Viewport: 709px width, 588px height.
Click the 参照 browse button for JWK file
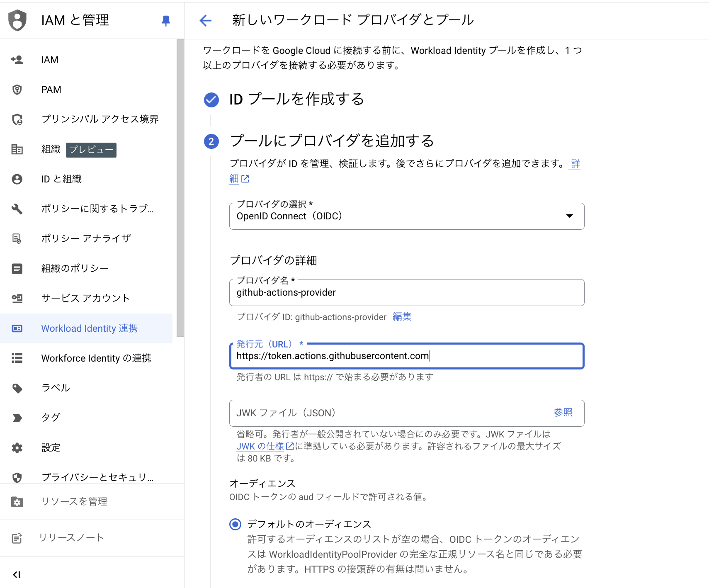[563, 413]
